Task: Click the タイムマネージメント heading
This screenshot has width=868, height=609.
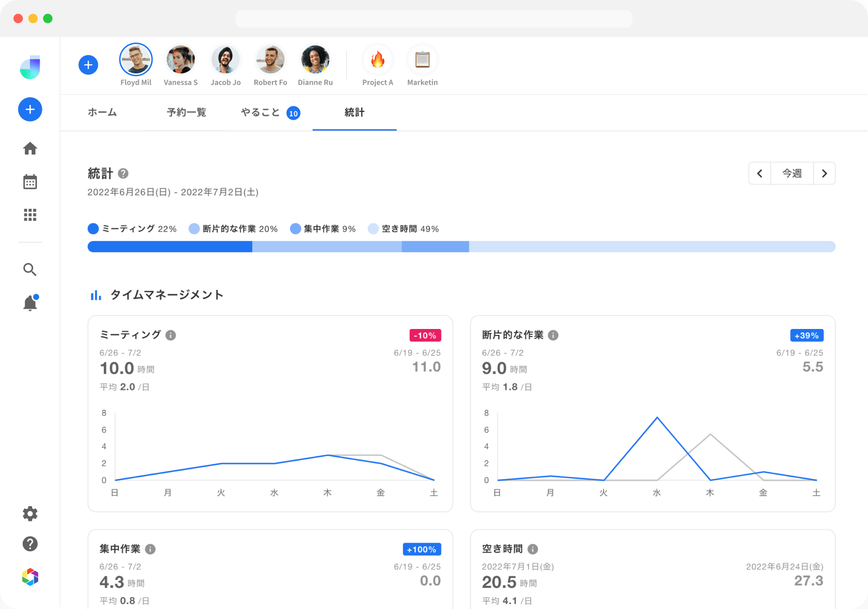Action: [x=168, y=295]
